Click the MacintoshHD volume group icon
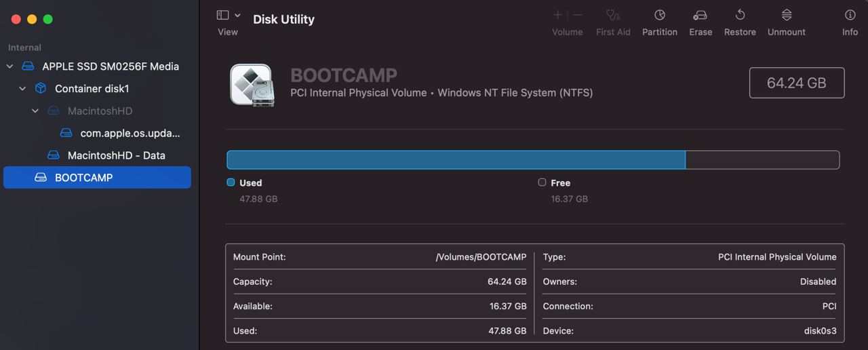Image resolution: width=868 pixels, height=350 pixels. pyautogui.click(x=54, y=111)
